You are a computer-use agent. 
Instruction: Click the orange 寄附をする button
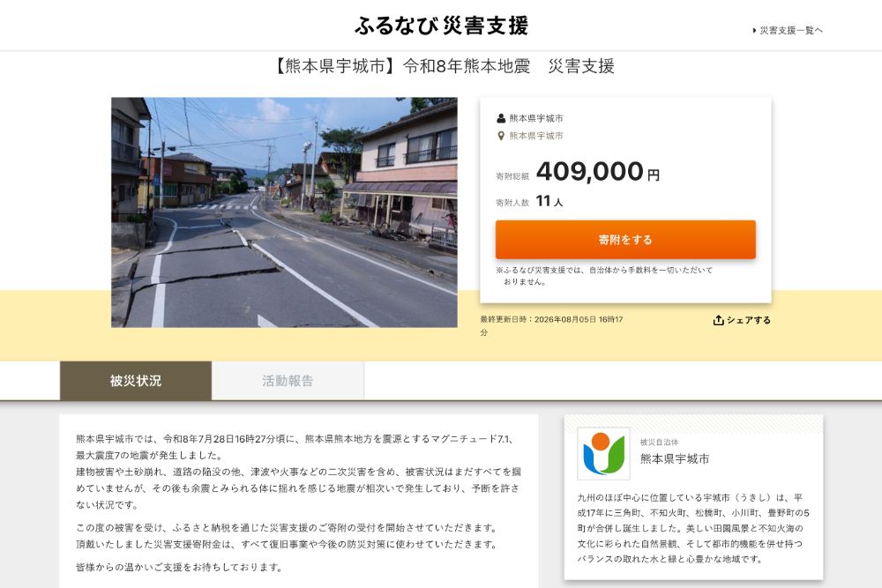625,240
